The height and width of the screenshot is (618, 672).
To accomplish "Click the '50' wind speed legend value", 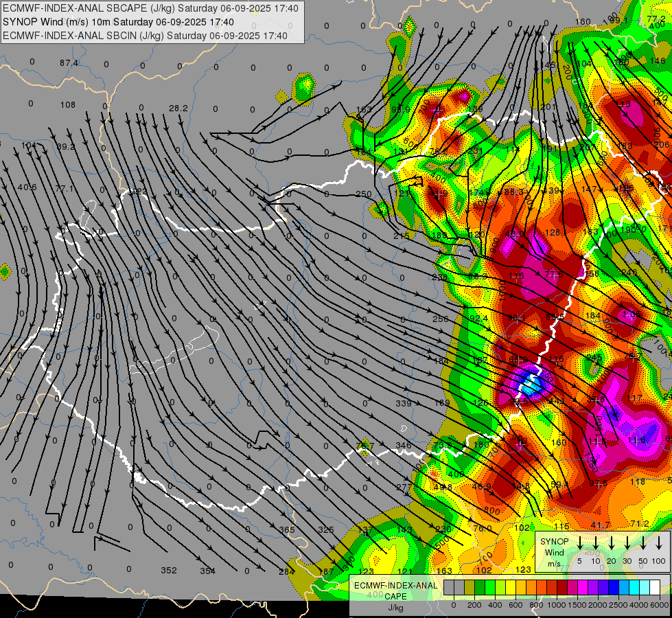I will point(643,561).
